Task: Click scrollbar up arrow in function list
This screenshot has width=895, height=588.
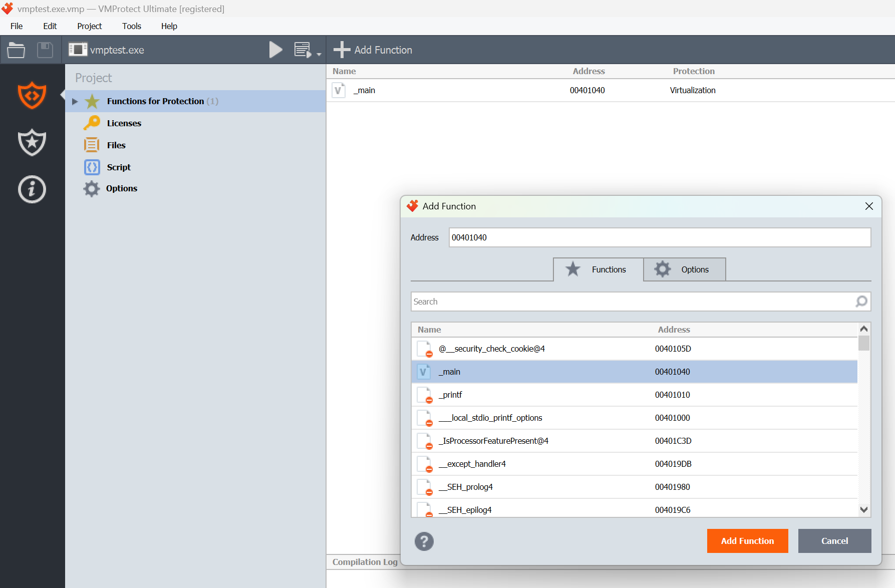Action: pos(864,329)
